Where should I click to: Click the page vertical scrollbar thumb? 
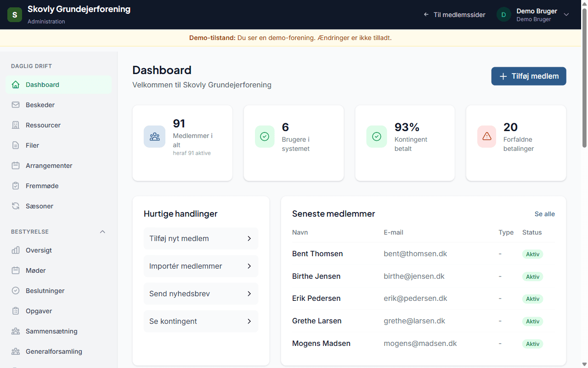[x=584, y=78]
